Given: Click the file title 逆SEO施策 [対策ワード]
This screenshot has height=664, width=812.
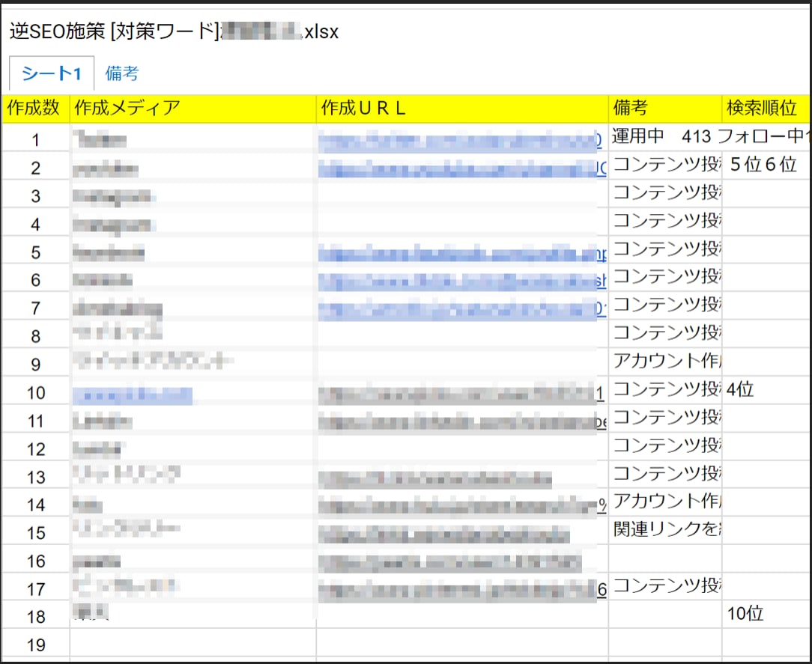Looking at the screenshot, I should [x=174, y=31].
